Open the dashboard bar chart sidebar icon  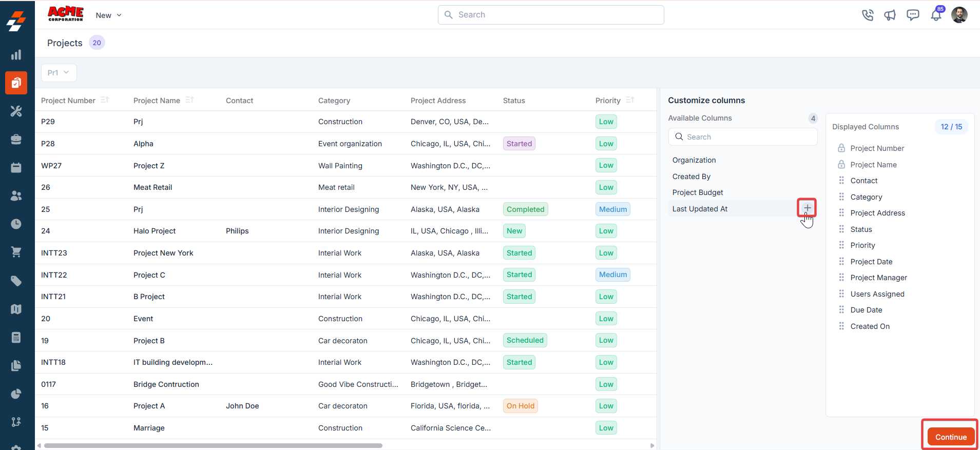click(16, 55)
